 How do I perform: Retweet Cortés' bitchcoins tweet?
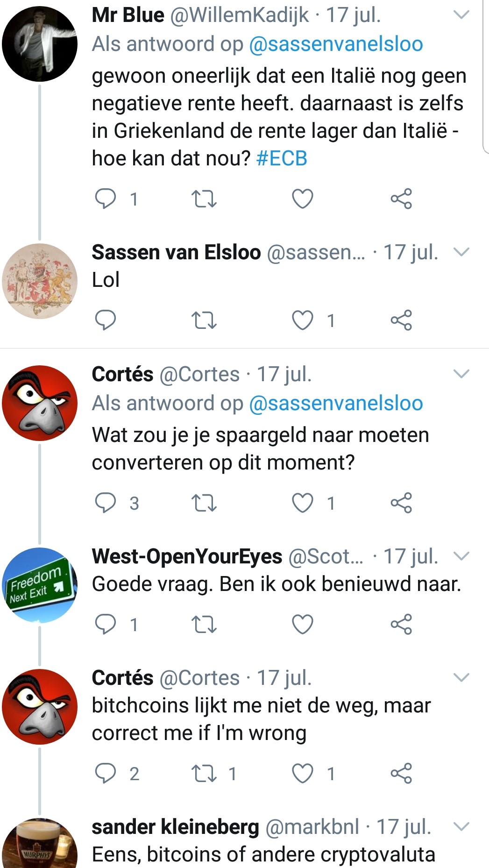click(204, 774)
